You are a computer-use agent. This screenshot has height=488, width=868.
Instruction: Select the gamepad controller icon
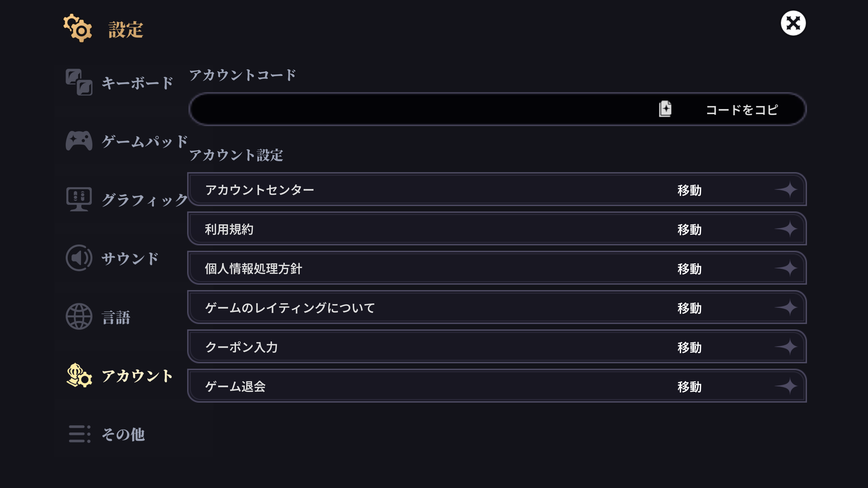79,141
